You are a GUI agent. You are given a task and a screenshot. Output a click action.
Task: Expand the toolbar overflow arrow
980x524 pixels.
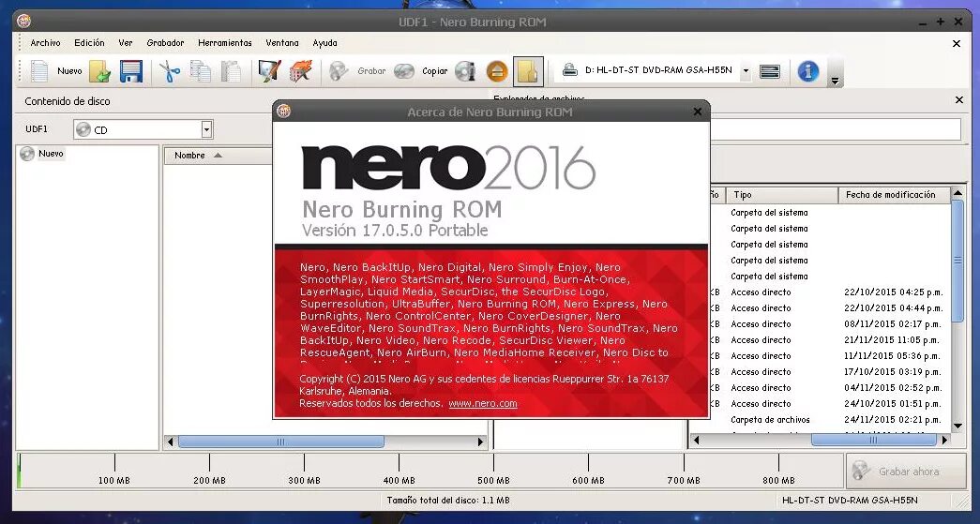pos(835,80)
